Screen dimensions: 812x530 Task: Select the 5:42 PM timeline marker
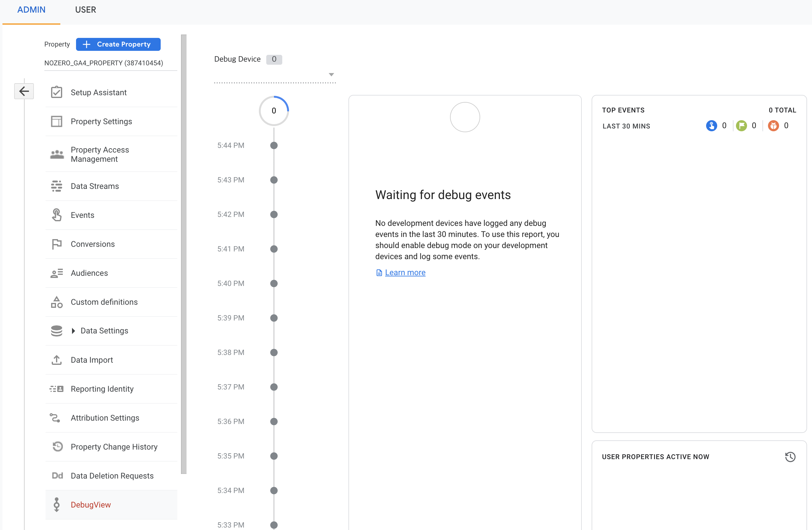click(274, 214)
